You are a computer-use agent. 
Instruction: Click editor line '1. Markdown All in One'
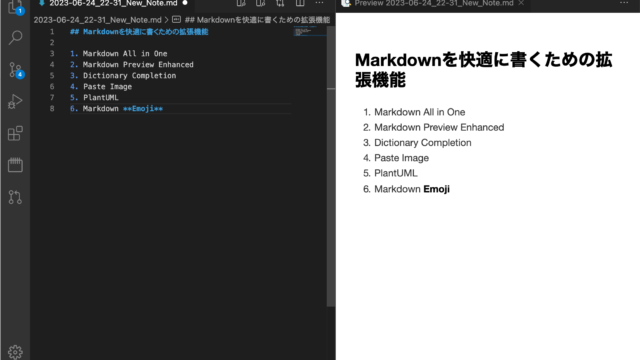(118, 53)
